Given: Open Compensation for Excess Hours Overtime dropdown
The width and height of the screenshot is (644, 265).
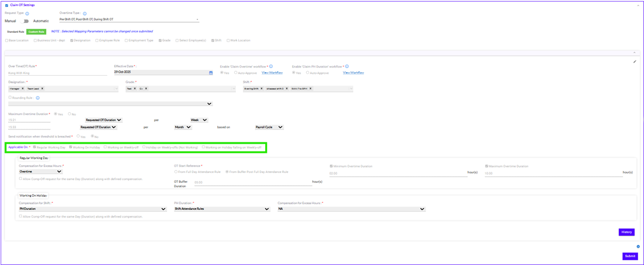Looking at the screenshot, I should pos(40,172).
